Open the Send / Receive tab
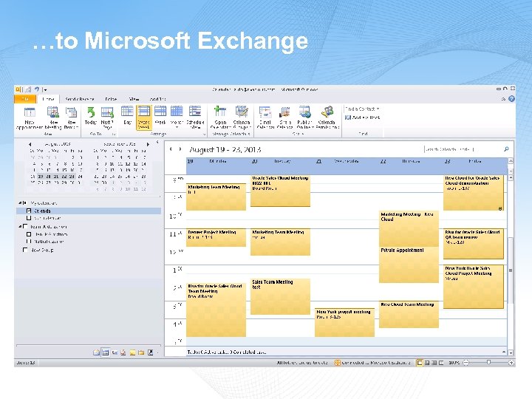 pos(79,99)
